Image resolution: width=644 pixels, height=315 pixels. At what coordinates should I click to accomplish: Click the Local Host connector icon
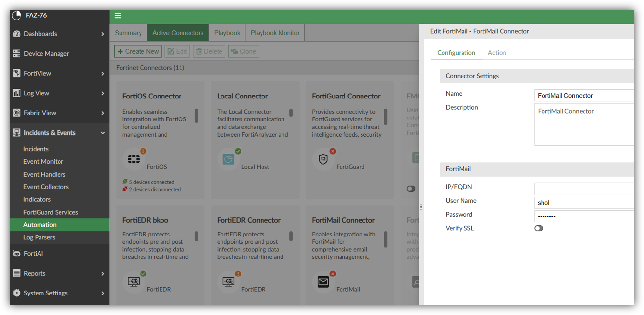point(228,159)
